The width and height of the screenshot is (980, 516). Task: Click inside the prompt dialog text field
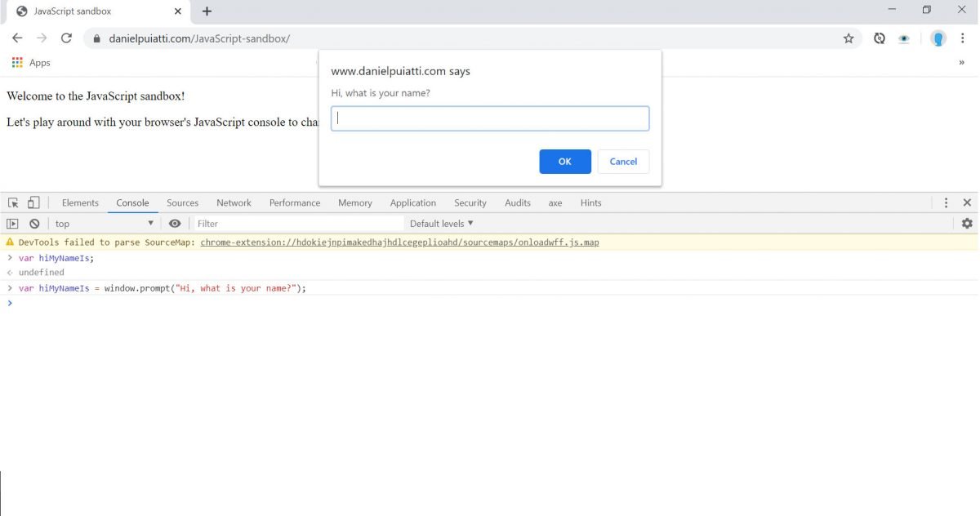tap(489, 118)
